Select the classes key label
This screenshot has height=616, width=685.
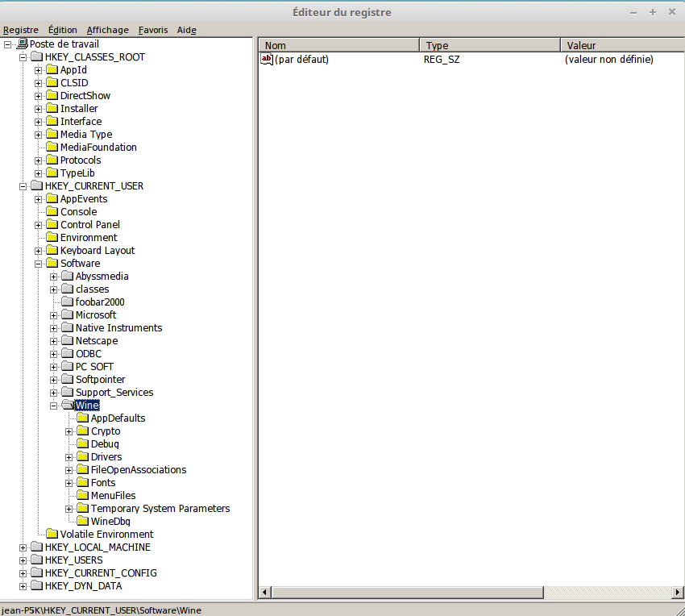[x=92, y=289]
